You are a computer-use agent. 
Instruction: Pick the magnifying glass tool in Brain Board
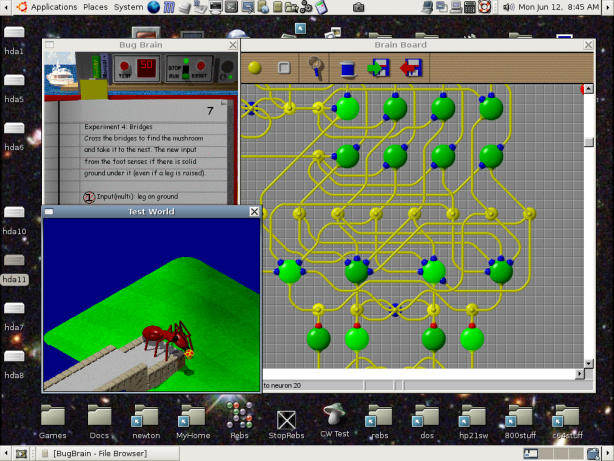click(x=316, y=68)
